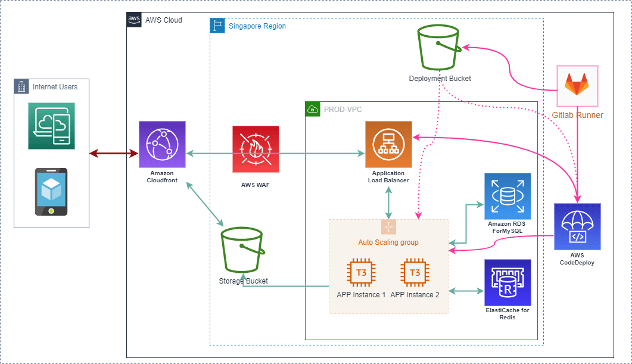Click the Auto Scaling group icon
This screenshot has width=632, height=364.
(388, 227)
